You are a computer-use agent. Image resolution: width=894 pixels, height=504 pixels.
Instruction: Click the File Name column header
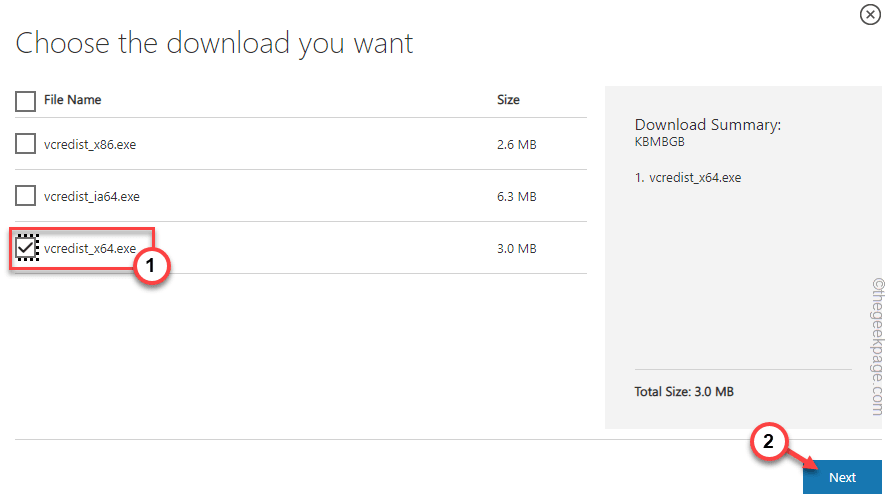[x=72, y=100]
